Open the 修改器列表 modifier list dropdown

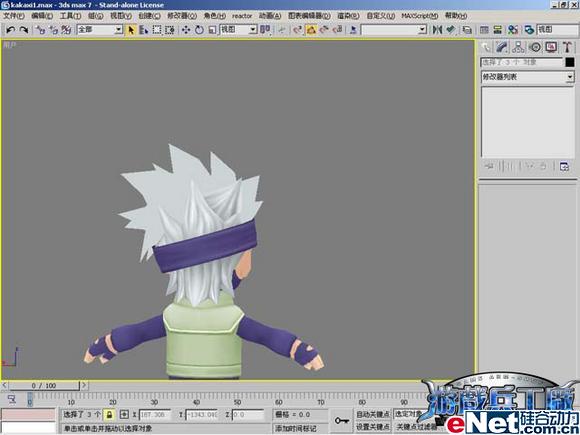pos(527,77)
